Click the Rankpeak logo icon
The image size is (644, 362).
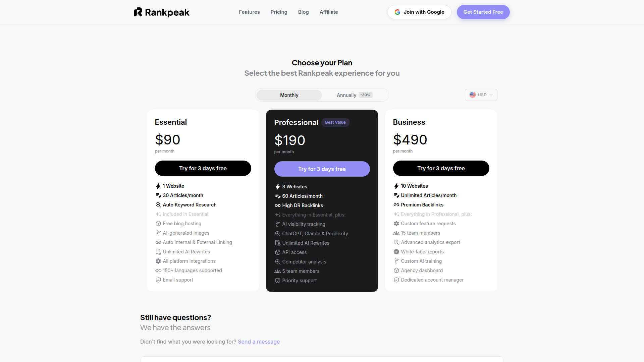(139, 12)
